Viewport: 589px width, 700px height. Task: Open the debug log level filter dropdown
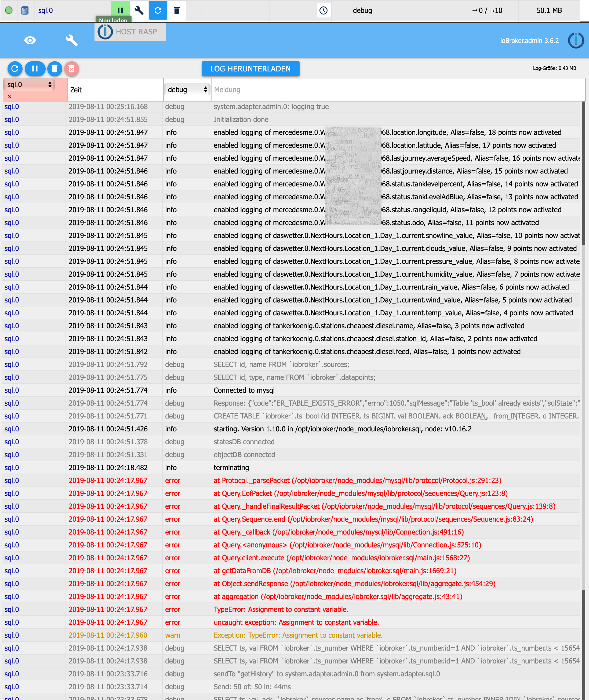(187, 89)
